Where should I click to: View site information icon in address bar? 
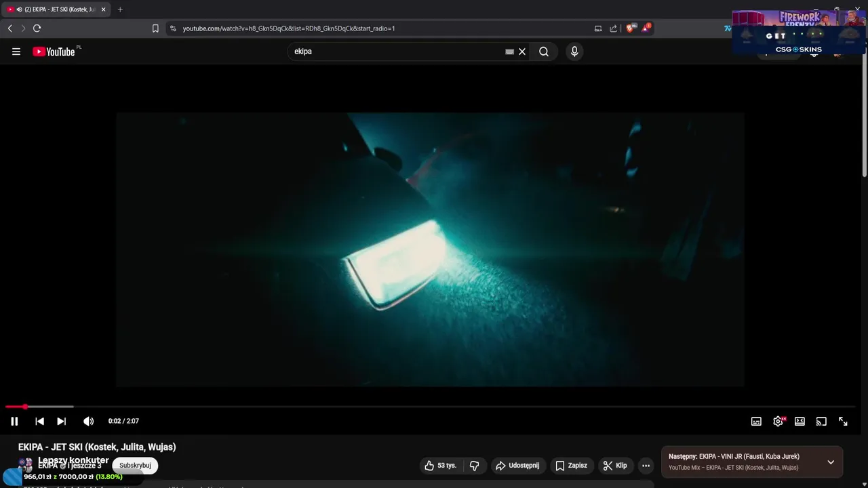173,28
